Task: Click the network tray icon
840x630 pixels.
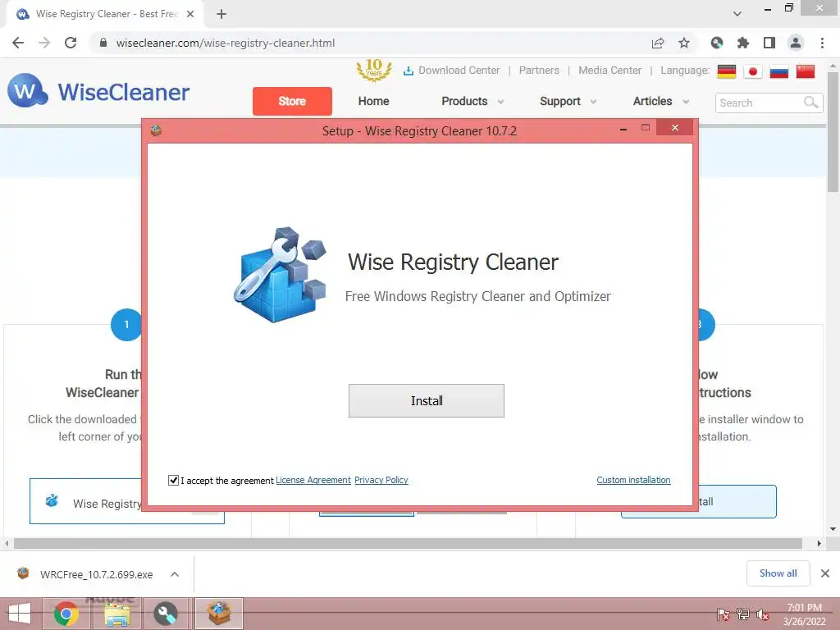Action: click(743, 614)
